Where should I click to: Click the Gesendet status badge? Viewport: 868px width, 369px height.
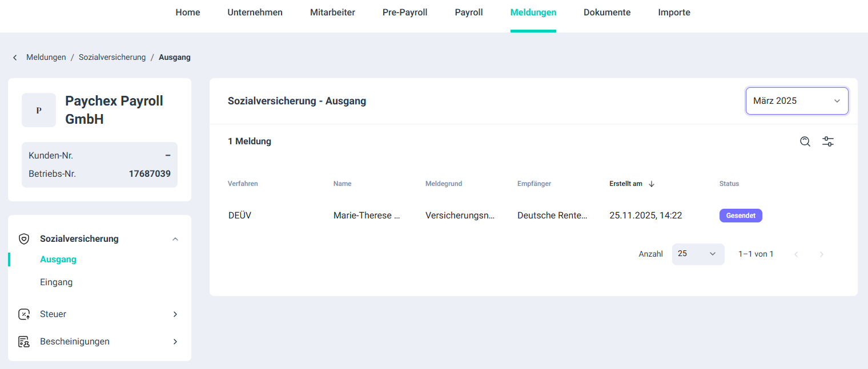tap(741, 216)
